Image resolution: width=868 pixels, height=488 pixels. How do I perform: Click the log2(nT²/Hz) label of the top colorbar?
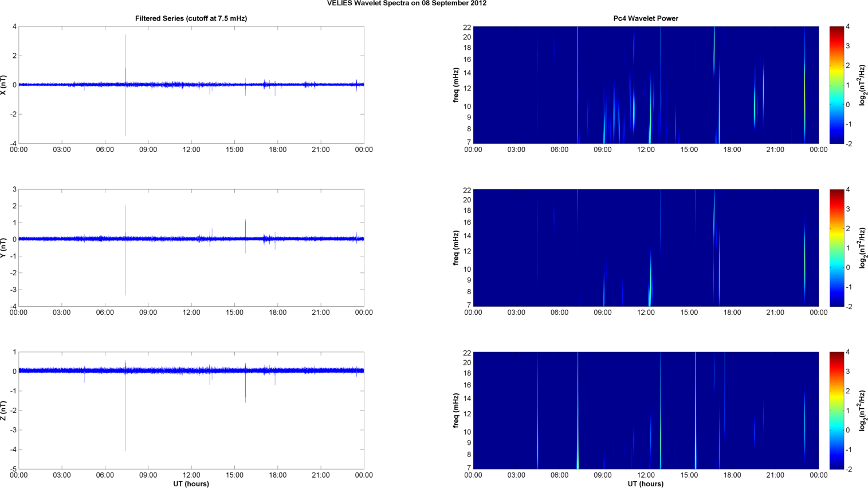[862, 85]
